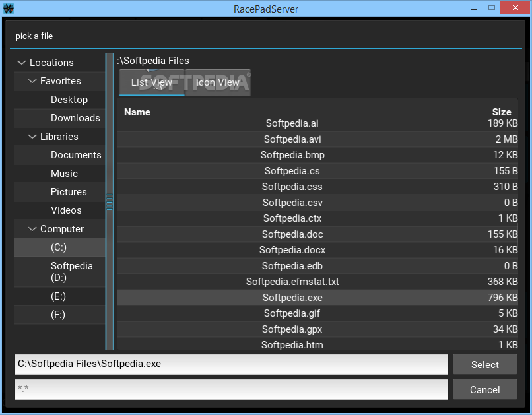Collapse the Computer section chevron
532x415 pixels.
[x=32, y=229]
